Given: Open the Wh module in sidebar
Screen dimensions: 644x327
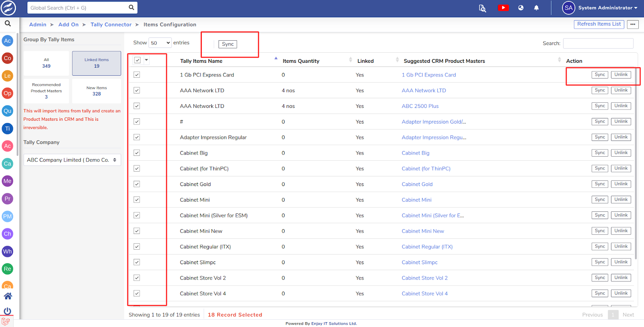Looking at the screenshot, I should [x=8, y=251].
